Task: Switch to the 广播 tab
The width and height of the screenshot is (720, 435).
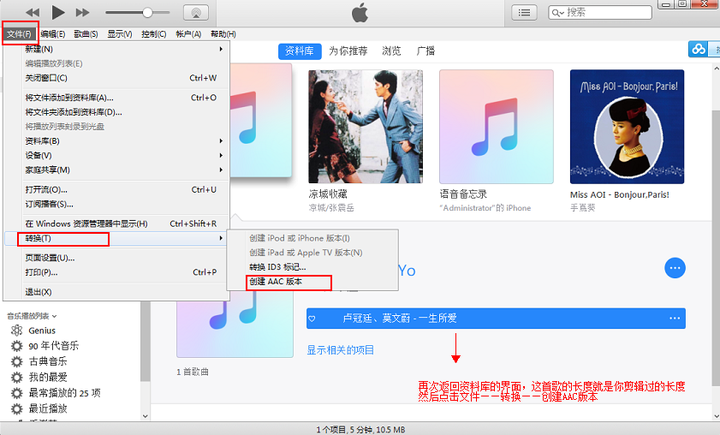Action: click(426, 51)
